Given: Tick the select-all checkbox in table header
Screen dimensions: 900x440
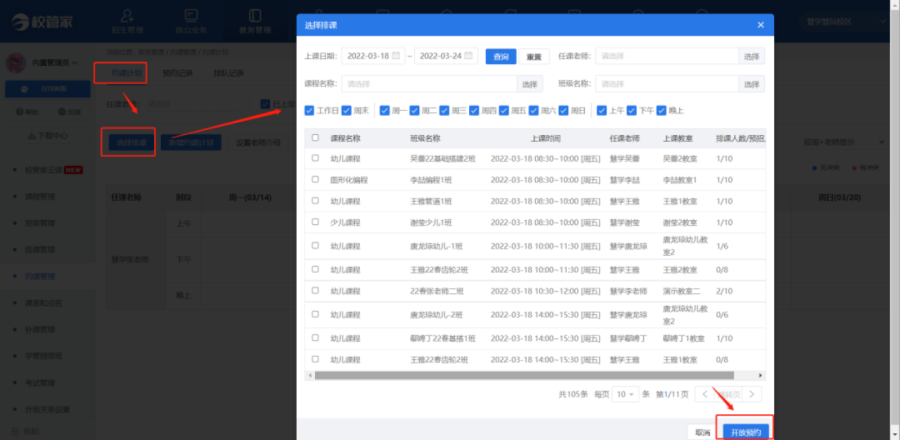Looking at the screenshot, I should click(x=316, y=138).
